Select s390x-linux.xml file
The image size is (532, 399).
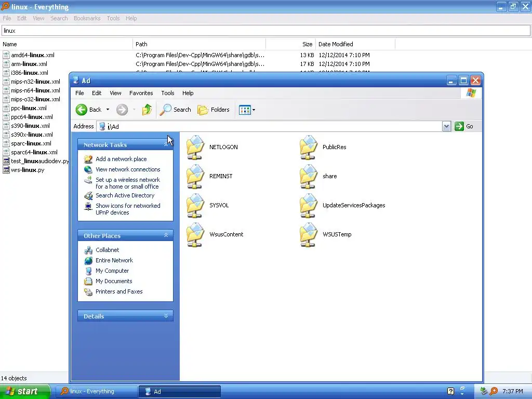32,135
